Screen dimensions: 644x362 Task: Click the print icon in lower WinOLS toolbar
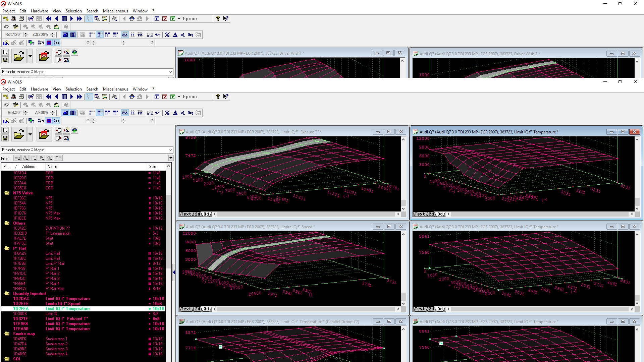click(x=21, y=97)
